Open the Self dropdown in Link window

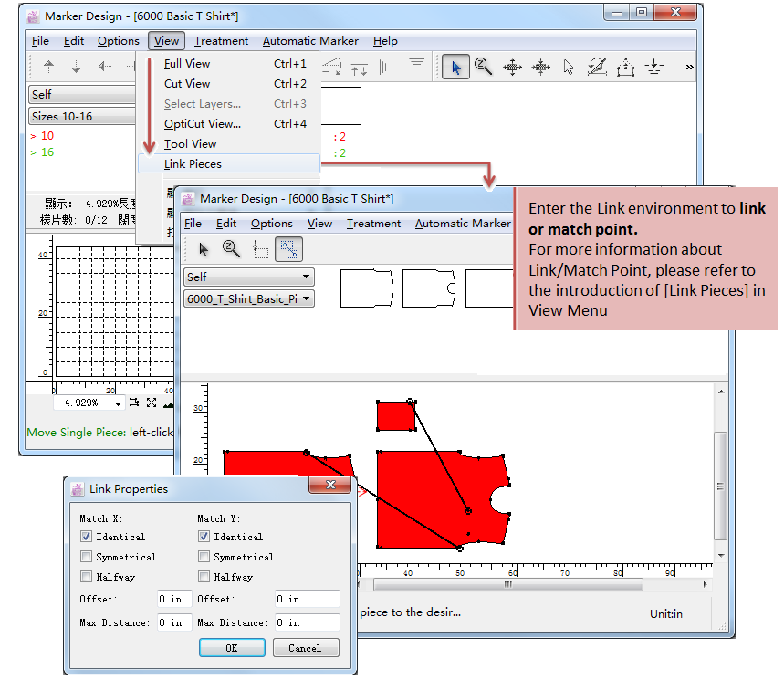[249, 277]
